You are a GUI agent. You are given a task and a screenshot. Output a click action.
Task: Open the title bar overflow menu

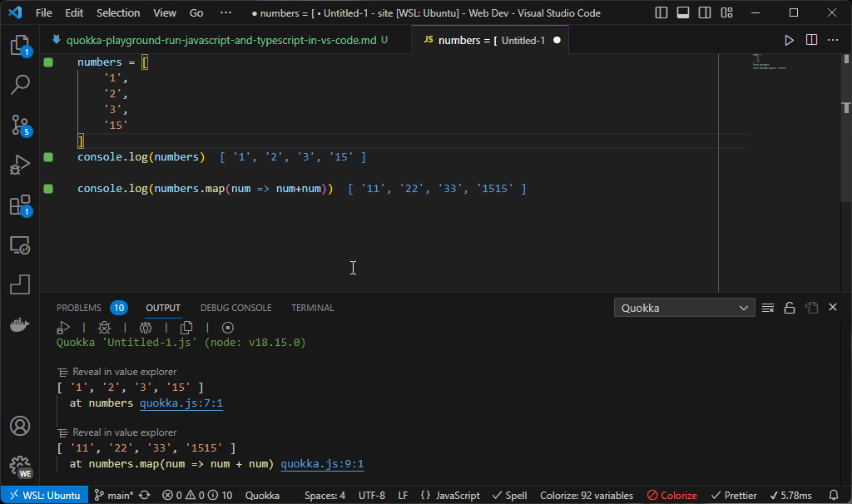[x=225, y=12]
